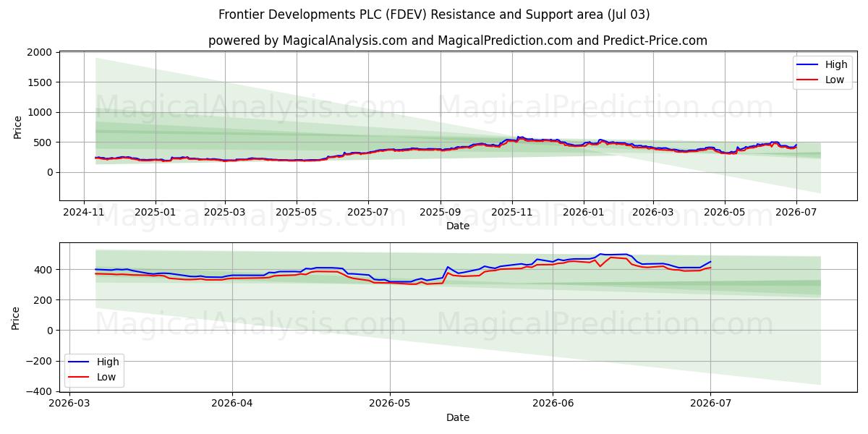Click 'Low' in the top chart legend
This screenshot has width=868, height=434.
pos(835,80)
